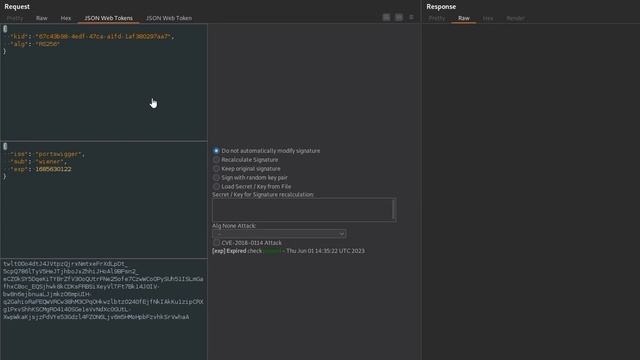This screenshot has height=360, width=640.
Task: Click the "sub" wiener payload line
Action: point(38,162)
